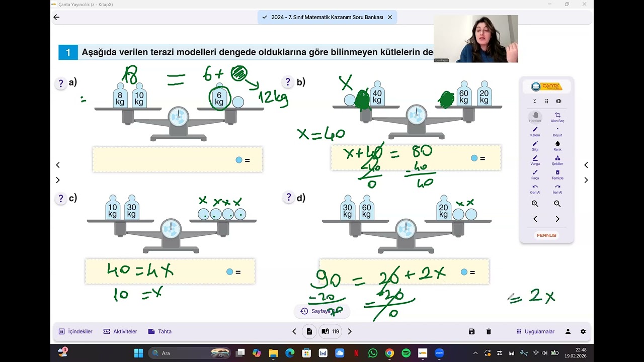The height and width of the screenshot is (362, 644).
Task: Click the FERNUS button
Action: click(546, 235)
